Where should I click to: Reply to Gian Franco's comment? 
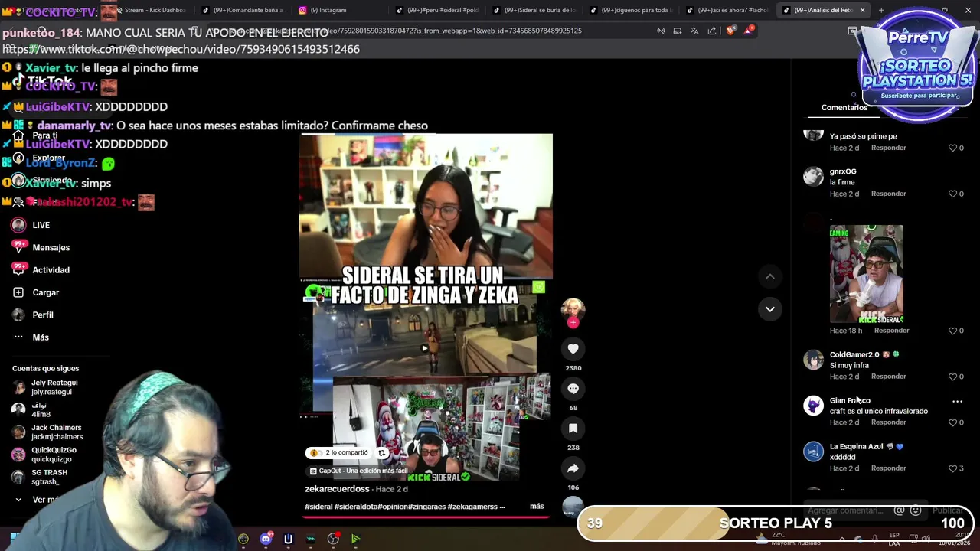pos(888,422)
